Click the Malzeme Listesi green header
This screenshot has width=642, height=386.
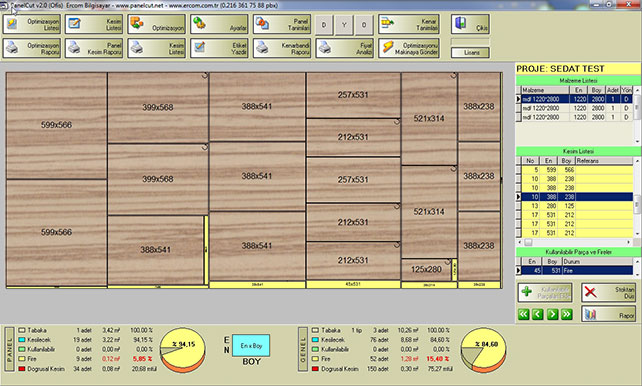click(x=578, y=81)
